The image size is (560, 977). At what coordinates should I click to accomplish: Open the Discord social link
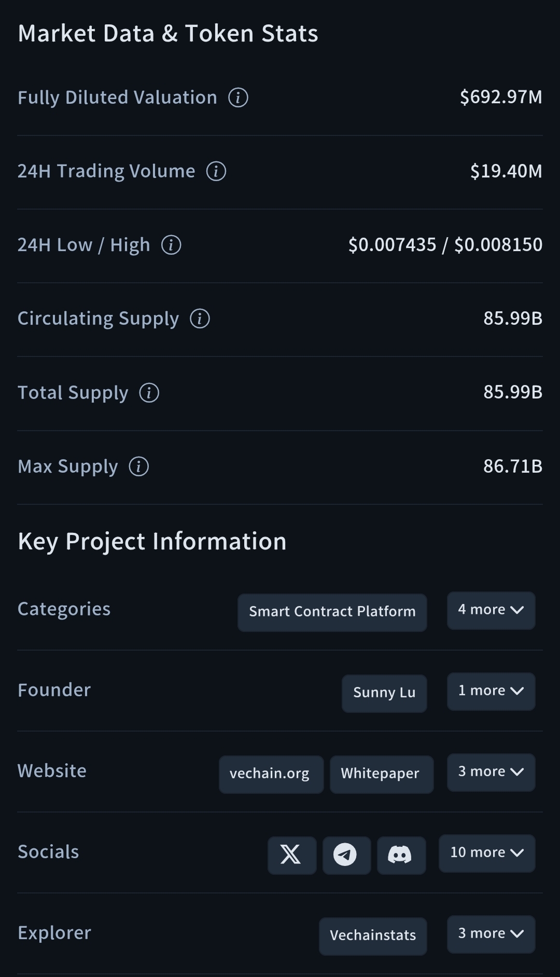[401, 855]
